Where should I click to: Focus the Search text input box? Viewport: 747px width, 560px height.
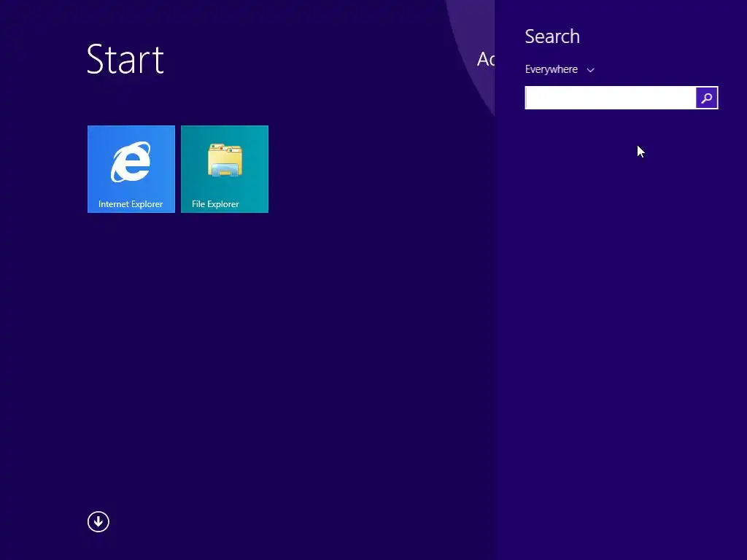click(x=611, y=98)
